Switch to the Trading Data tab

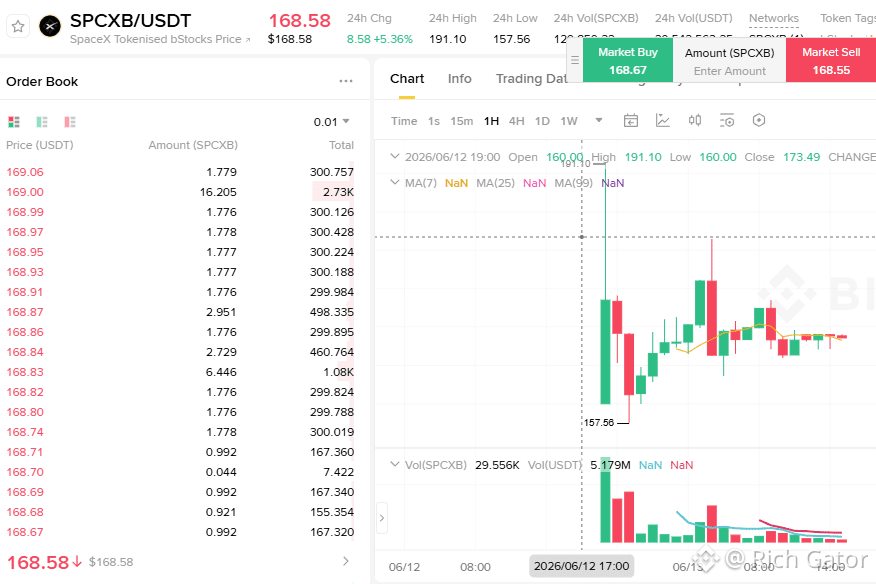click(x=531, y=79)
